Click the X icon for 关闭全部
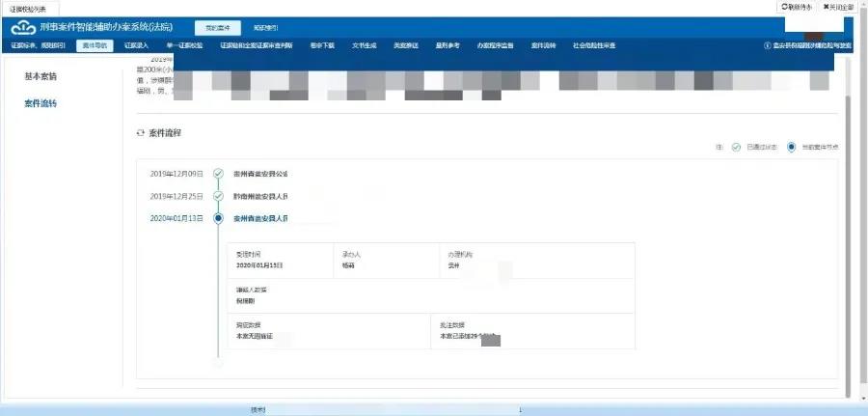This screenshot has height=416, width=868. (x=826, y=7)
